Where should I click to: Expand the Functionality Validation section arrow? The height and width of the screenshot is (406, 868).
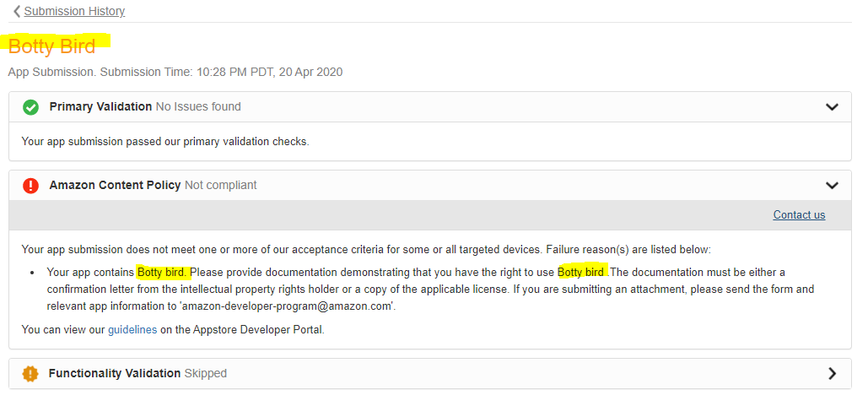(832, 374)
